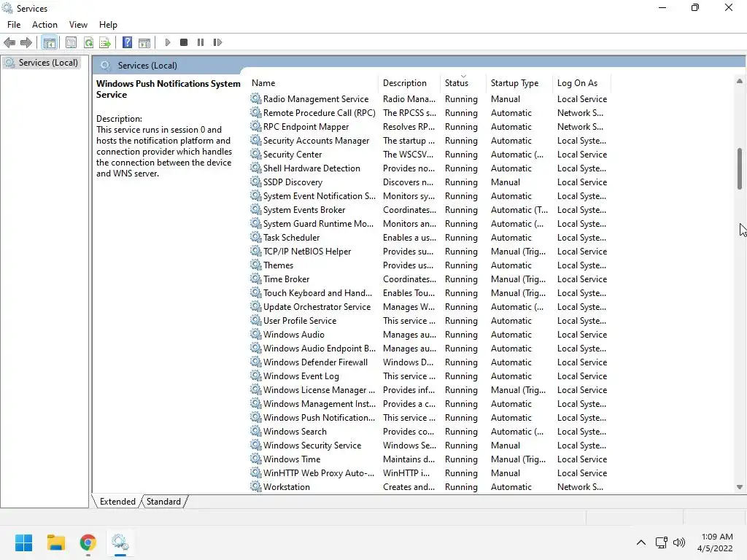The width and height of the screenshot is (747, 560).
Task: Click the network icon in system tray
Action: (x=661, y=542)
